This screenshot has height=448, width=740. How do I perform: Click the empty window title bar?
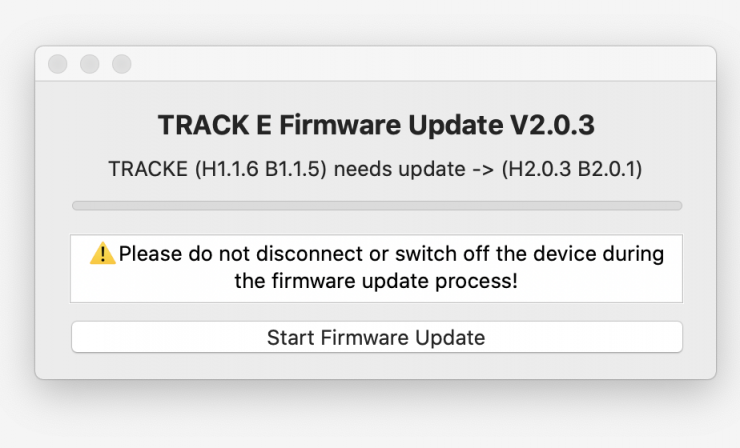(x=400, y=64)
